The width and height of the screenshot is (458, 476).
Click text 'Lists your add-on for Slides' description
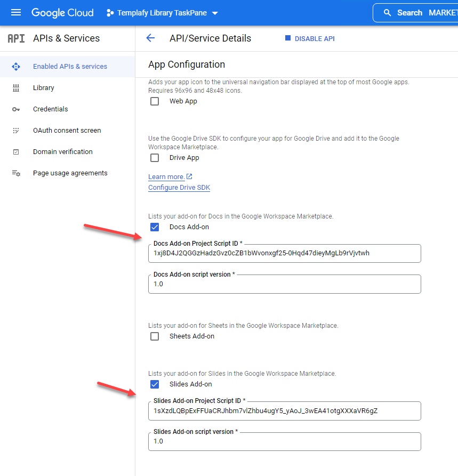tap(242, 374)
